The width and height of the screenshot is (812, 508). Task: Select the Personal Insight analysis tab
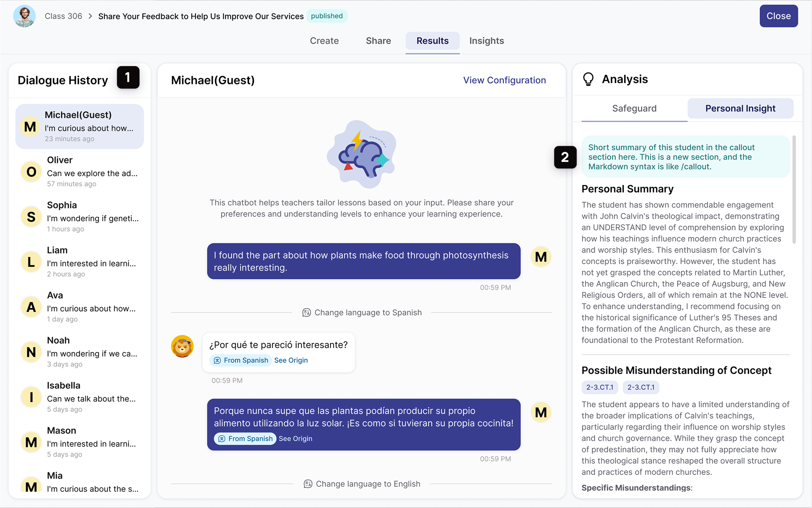pyautogui.click(x=740, y=109)
